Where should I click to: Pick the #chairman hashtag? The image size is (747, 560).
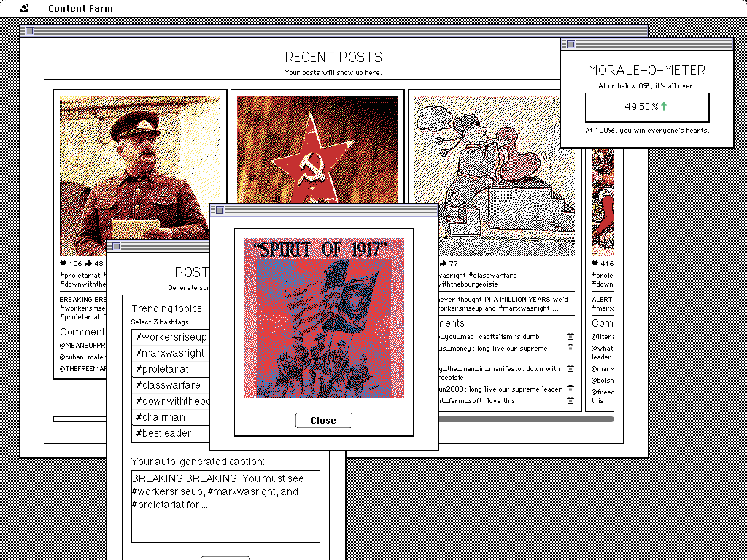click(171, 417)
